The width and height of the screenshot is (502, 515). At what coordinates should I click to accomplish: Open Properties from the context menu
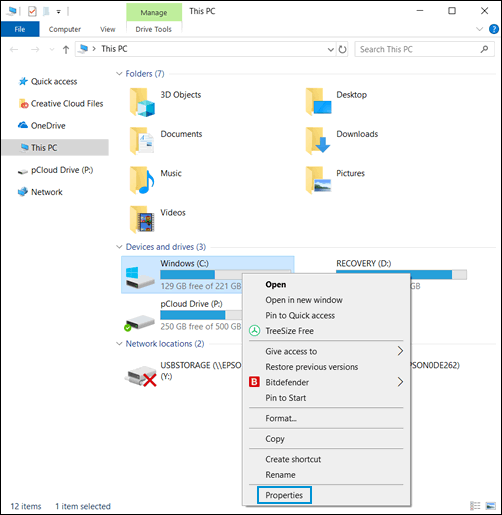pyautogui.click(x=284, y=495)
